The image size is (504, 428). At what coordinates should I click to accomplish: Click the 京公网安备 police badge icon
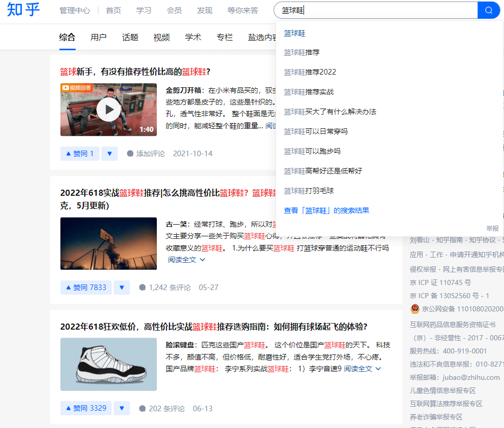click(415, 309)
